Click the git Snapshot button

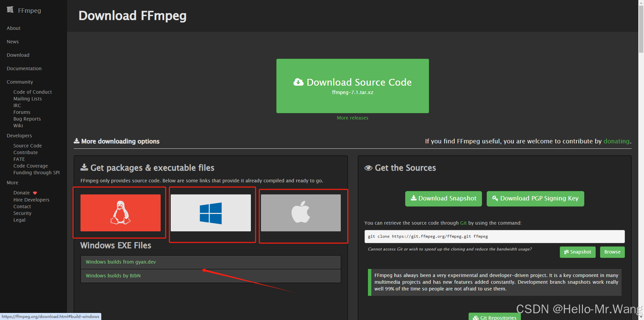tap(578, 252)
